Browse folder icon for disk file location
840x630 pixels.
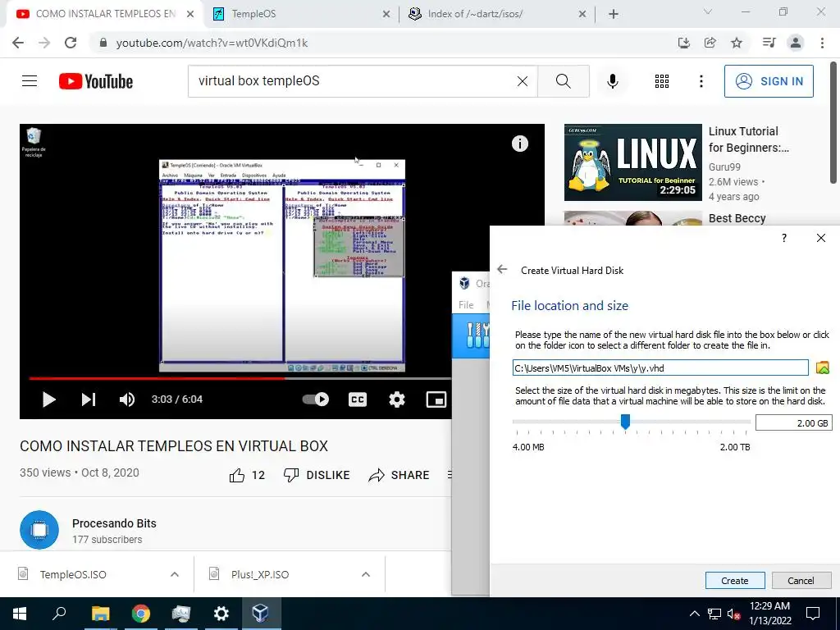pos(822,367)
